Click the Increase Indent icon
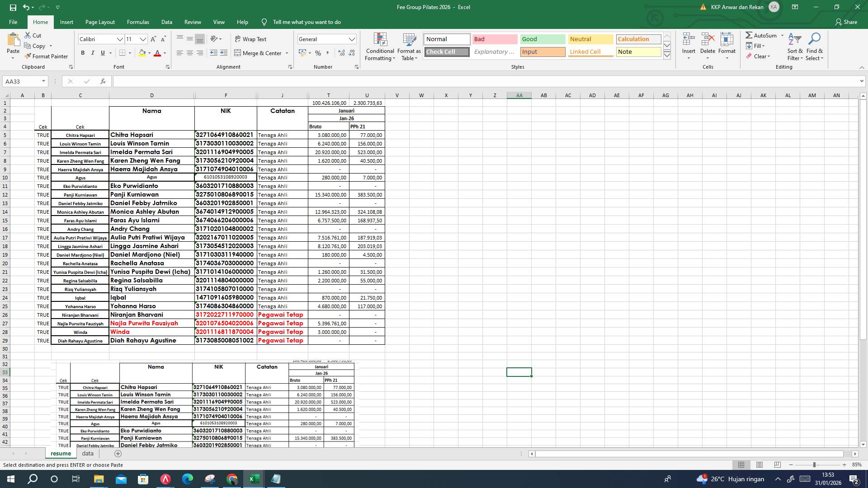 pyautogui.click(x=223, y=53)
